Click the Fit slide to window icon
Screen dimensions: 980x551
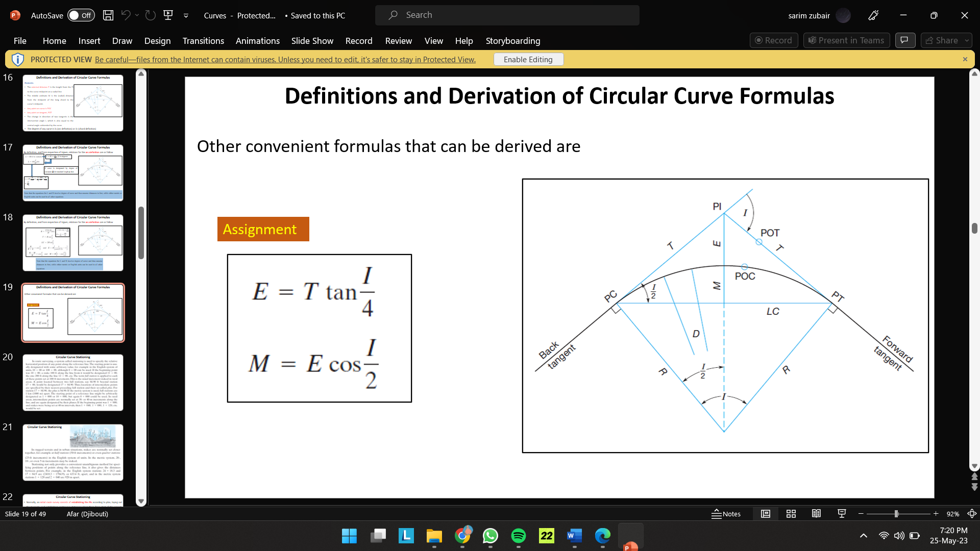971,514
